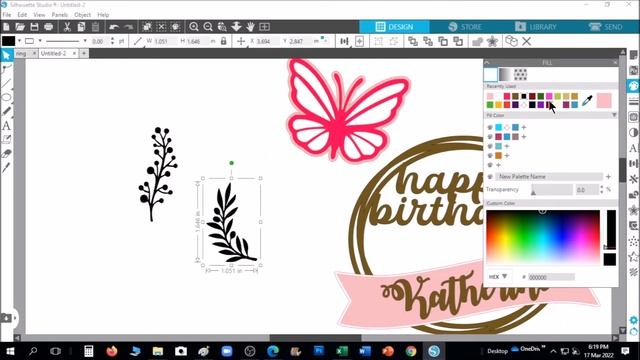Open a file with the folder icon

click(x=20, y=27)
